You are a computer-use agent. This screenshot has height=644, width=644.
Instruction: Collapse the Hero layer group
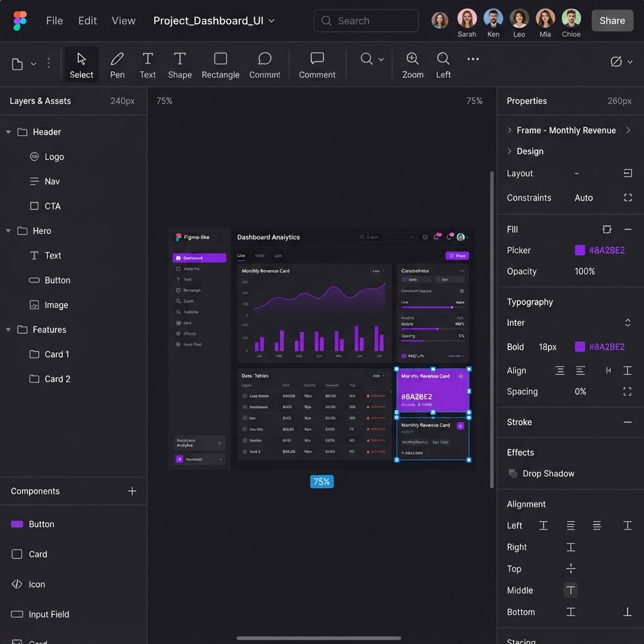[8, 231]
